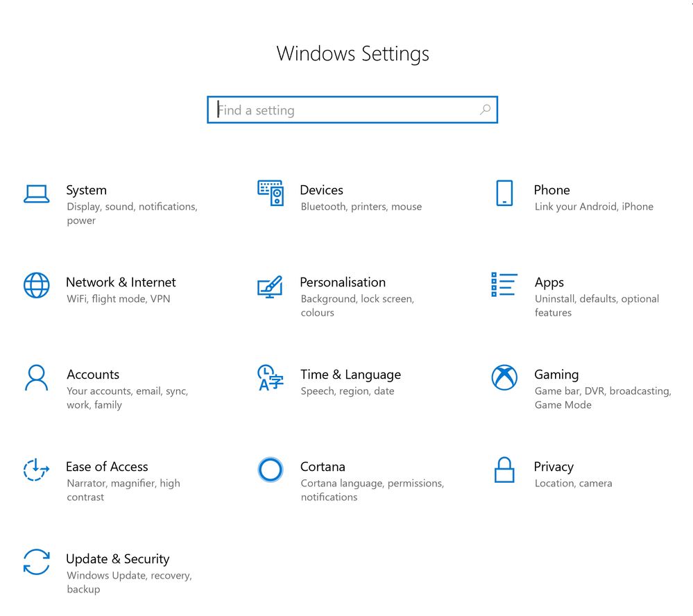Click the Network & Internet globe icon
This screenshot has height=616, width=693.
36,285
